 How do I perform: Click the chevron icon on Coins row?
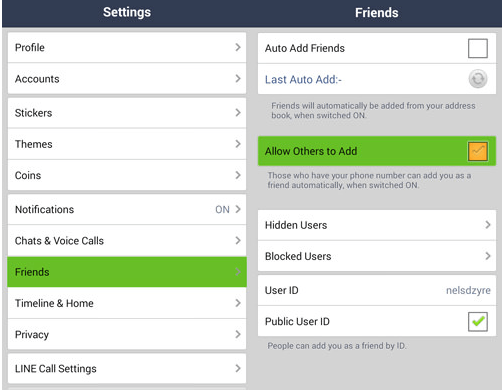[238, 175]
